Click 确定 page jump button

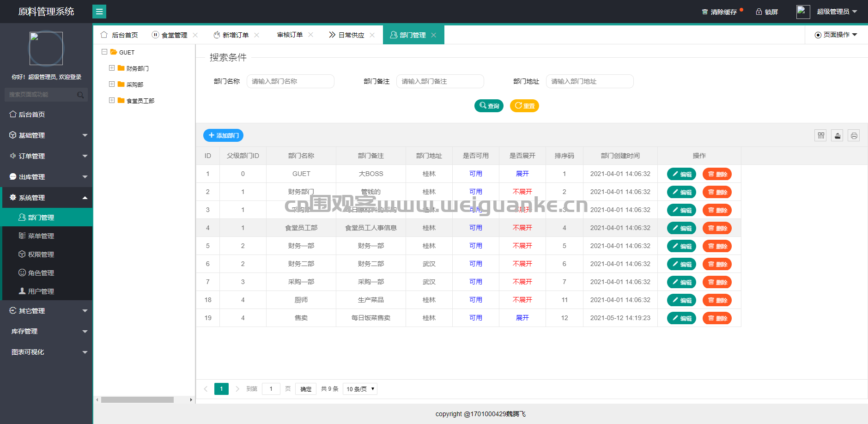[306, 389]
